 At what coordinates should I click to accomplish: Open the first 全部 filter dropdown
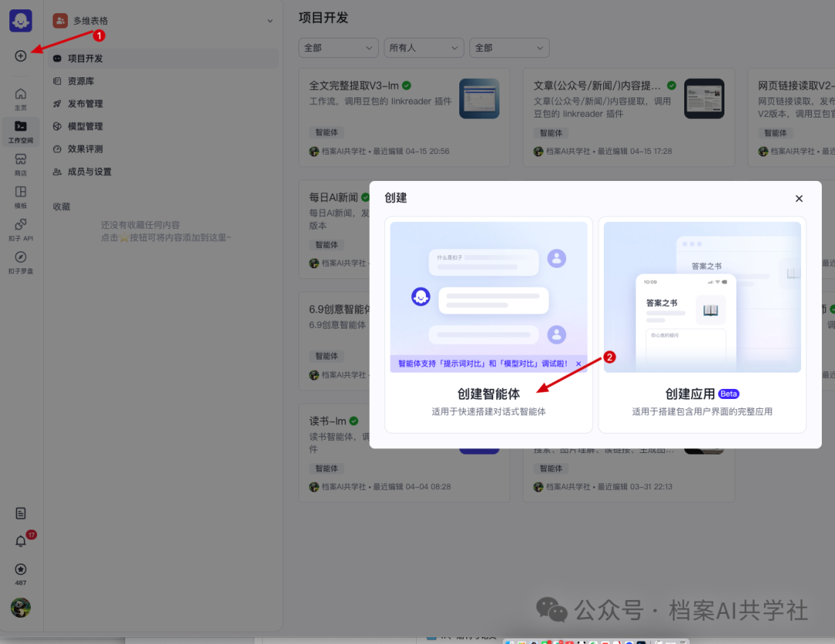[338, 48]
